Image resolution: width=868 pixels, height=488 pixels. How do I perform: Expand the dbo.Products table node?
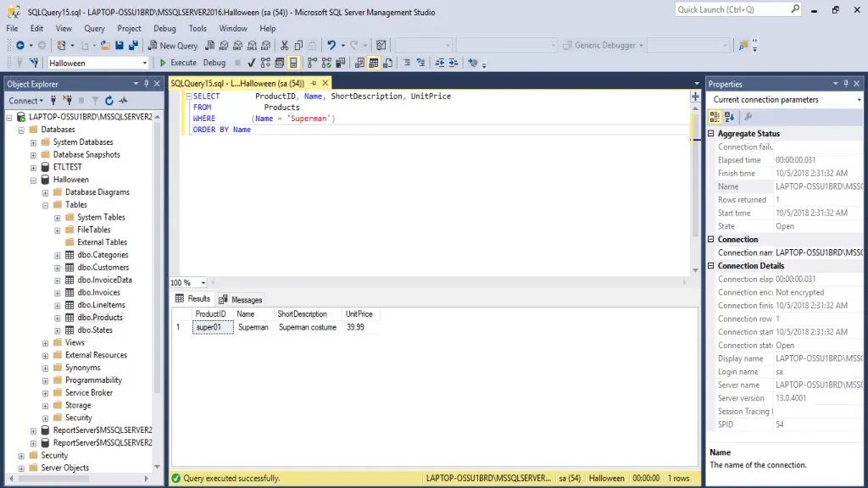click(x=58, y=319)
